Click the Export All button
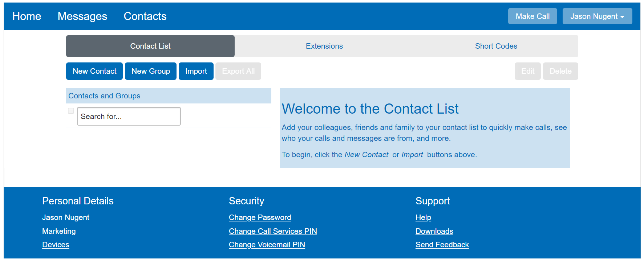The image size is (644, 261). (x=238, y=71)
